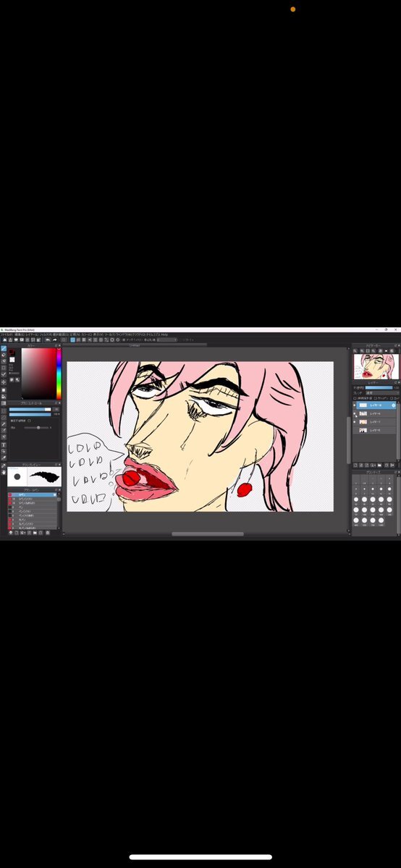Screen dimensions: 401x868
Task: Open the top toolbar correction dropdown
Action: tap(166, 340)
